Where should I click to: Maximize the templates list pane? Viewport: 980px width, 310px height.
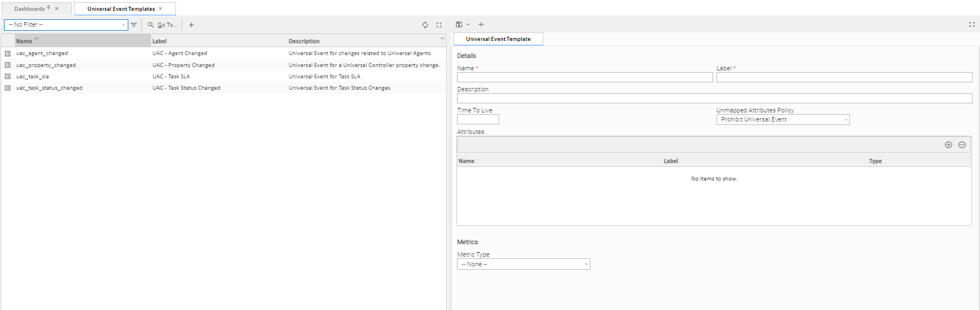click(439, 25)
